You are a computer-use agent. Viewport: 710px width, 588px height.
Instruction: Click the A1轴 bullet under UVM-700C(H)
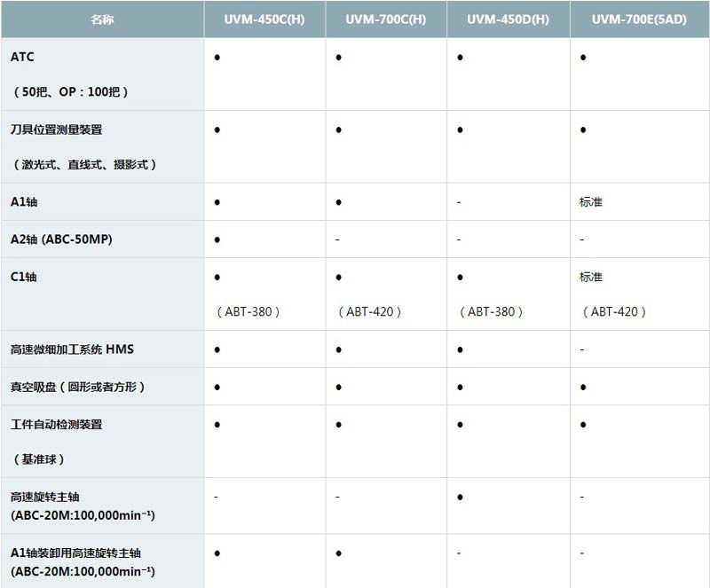click(x=339, y=202)
